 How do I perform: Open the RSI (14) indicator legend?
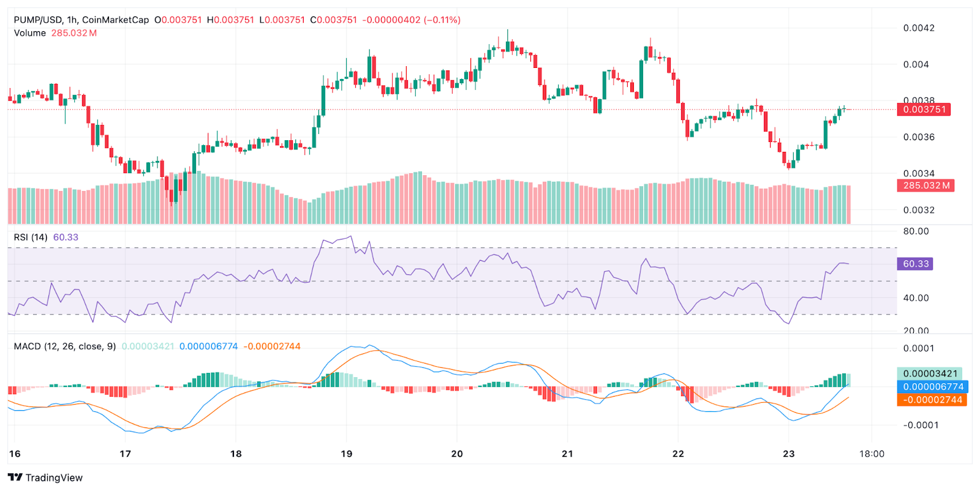[x=31, y=238]
